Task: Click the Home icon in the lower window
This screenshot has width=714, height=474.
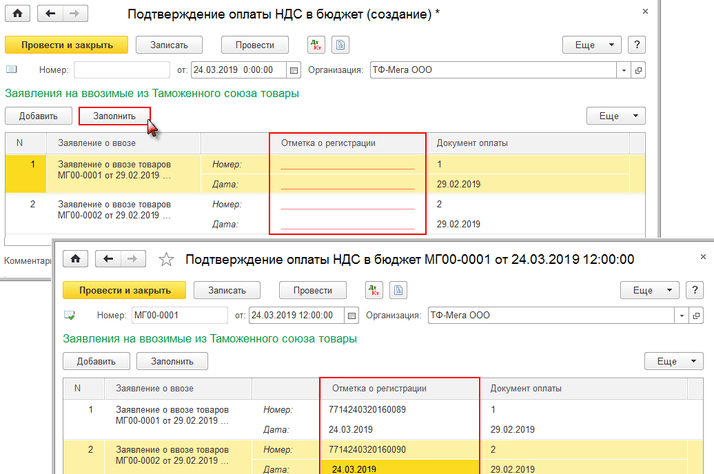Action: [x=78, y=258]
